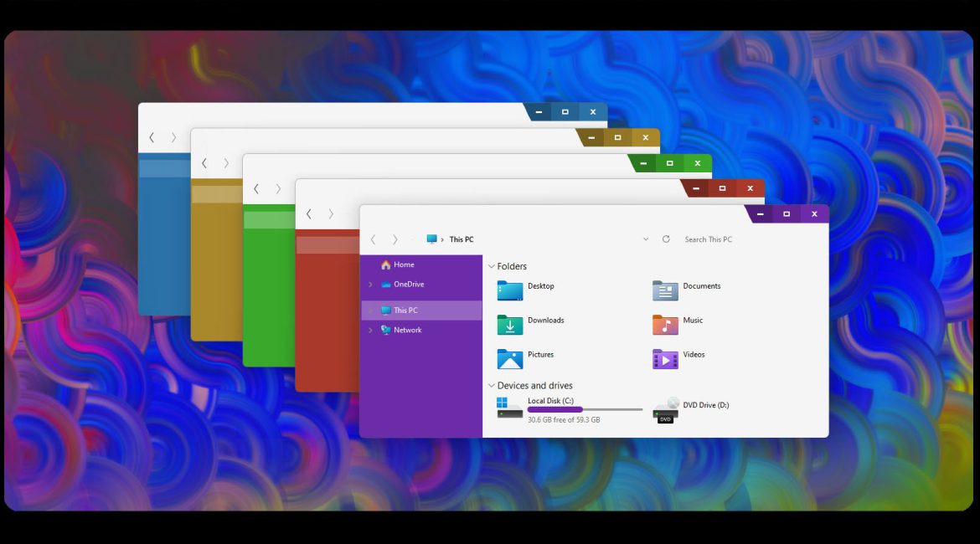Go back in the red window
Viewport: 980px width, 544px height.
pyautogui.click(x=308, y=213)
